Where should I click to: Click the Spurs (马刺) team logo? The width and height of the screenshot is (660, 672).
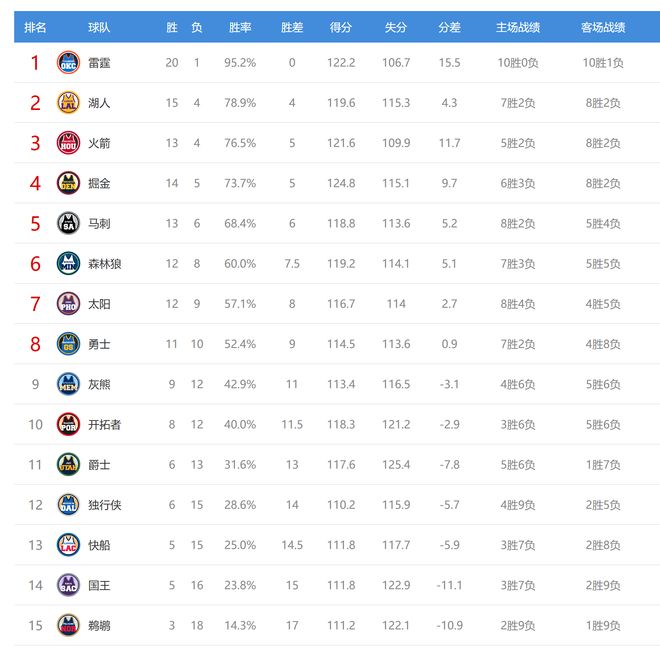(x=68, y=223)
